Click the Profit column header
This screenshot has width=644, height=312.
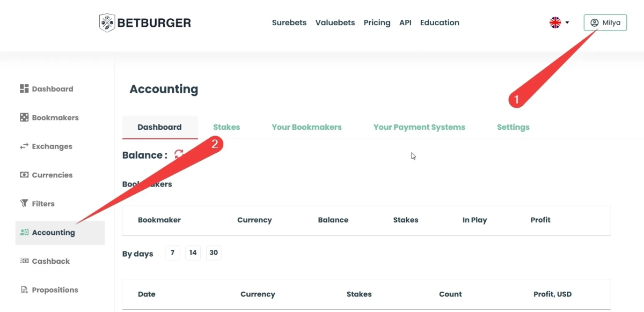click(x=540, y=220)
